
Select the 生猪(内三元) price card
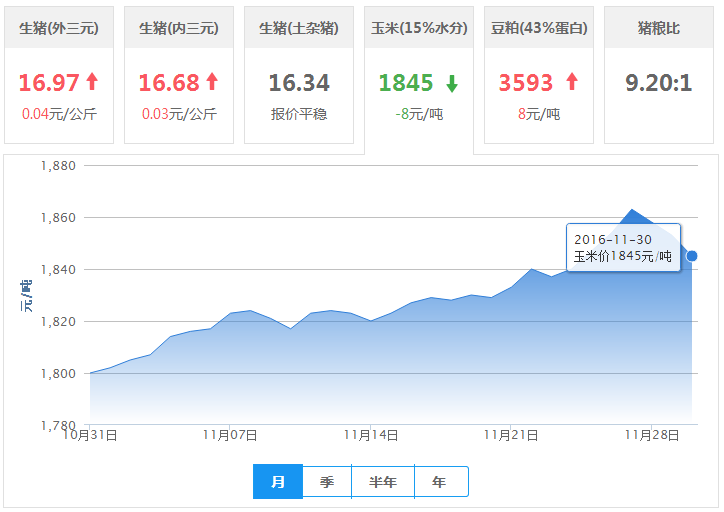[x=179, y=75]
